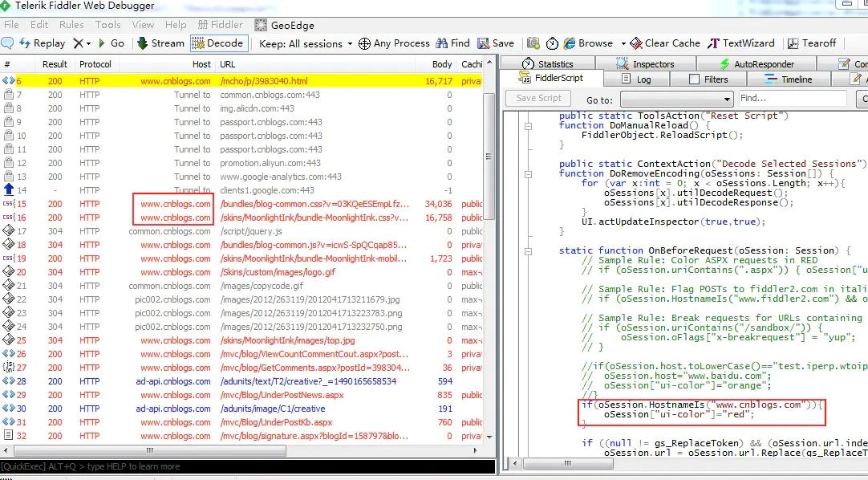Click the timer stopwatch toolbar icon

click(552, 43)
